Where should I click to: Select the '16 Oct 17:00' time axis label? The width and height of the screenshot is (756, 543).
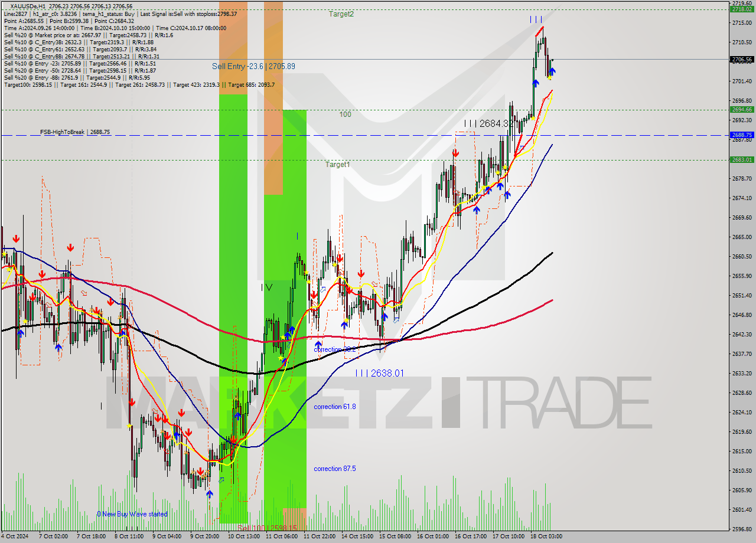point(471,537)
